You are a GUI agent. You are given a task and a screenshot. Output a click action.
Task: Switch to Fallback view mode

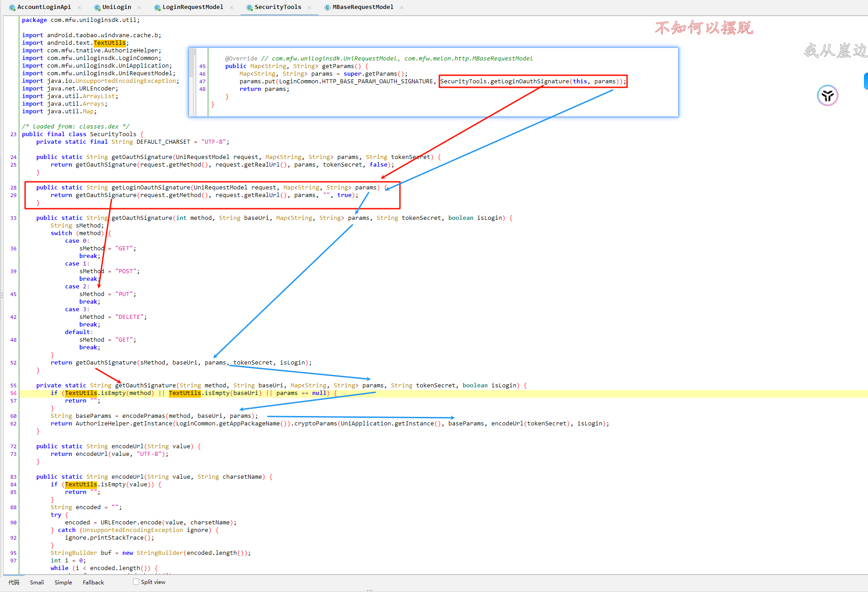93,582
